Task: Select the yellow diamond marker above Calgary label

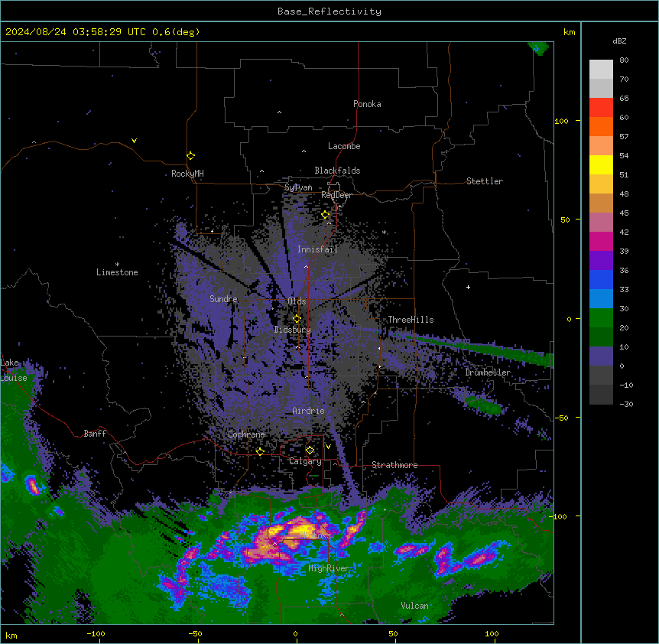Action: coord(310,450)
